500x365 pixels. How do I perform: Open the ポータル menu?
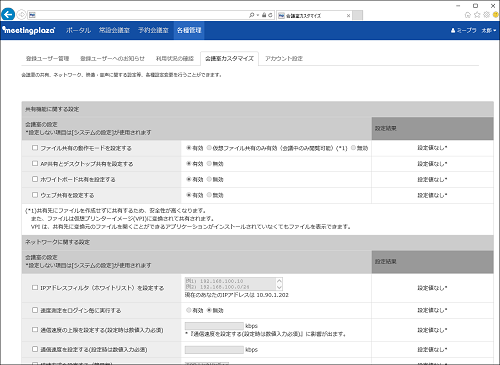pyautogui.click(x=78, y=30)
